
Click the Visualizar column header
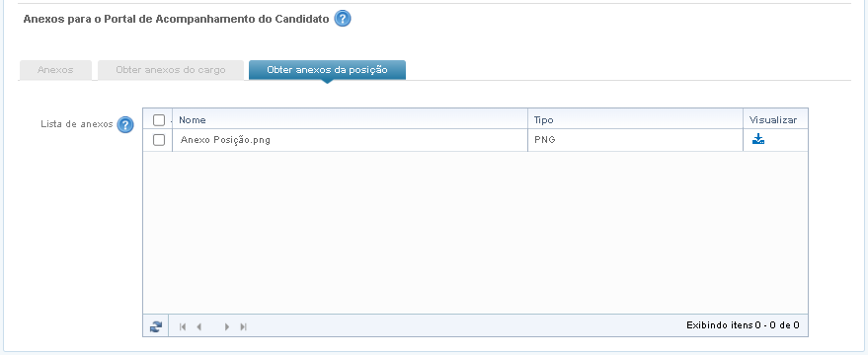click(773, 119)
